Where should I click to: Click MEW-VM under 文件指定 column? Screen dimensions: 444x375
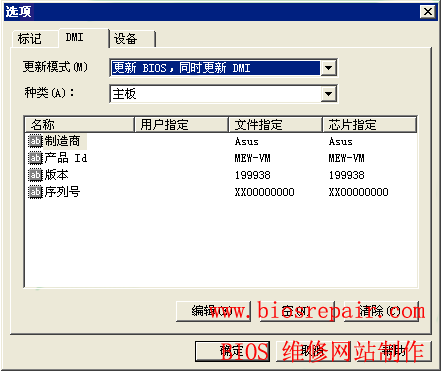point(253,158)
